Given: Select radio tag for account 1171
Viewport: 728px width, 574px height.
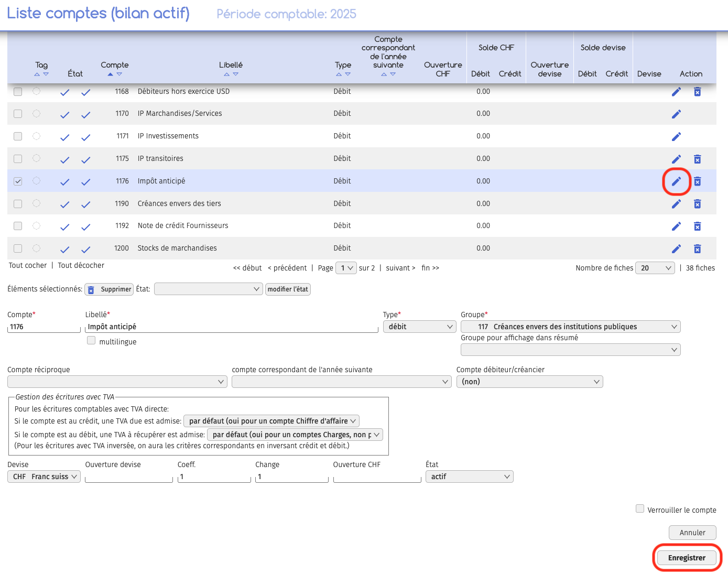Looking at the screenshot, I should (36, 136).
